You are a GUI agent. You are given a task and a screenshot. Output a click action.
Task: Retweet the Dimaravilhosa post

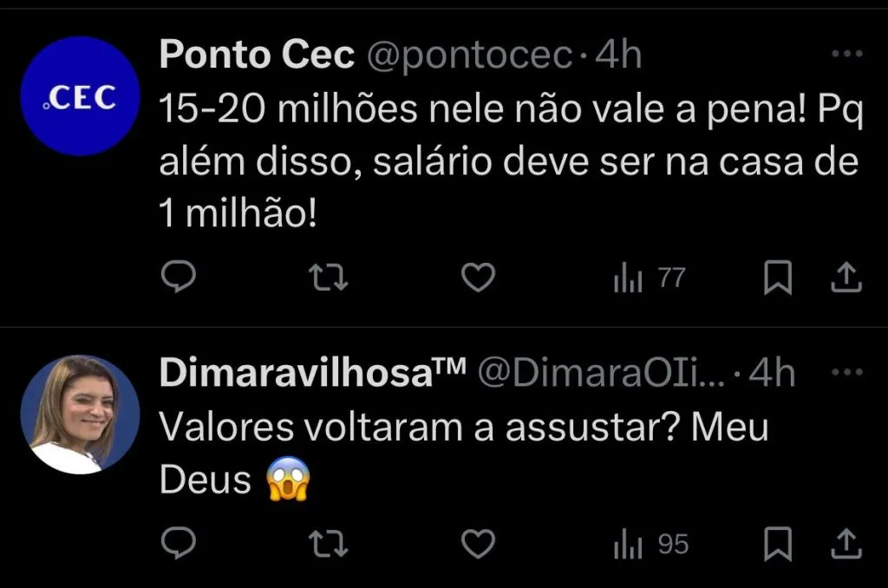[x=328, y=545]
